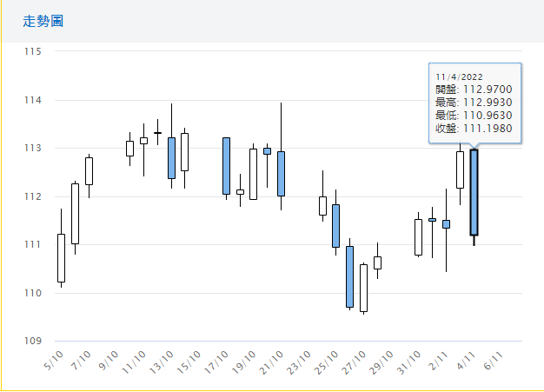Select the highlighted blue 4/11 candlestick
Image resolution: width=544 pixels, height=392 pixels.
474,192
